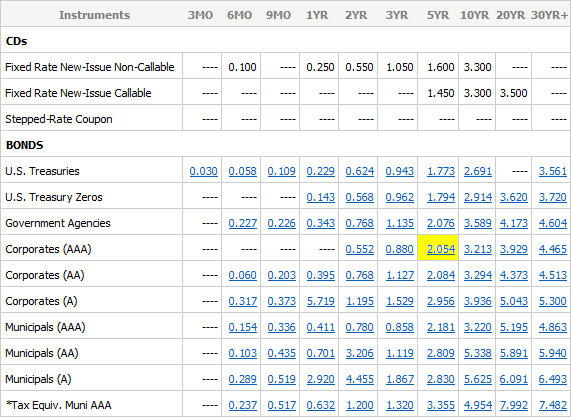Select the *Tax Equiv. Muni AAA row label
The height and width of the screenshot is (417, 571).
click(x=58, y=405)
